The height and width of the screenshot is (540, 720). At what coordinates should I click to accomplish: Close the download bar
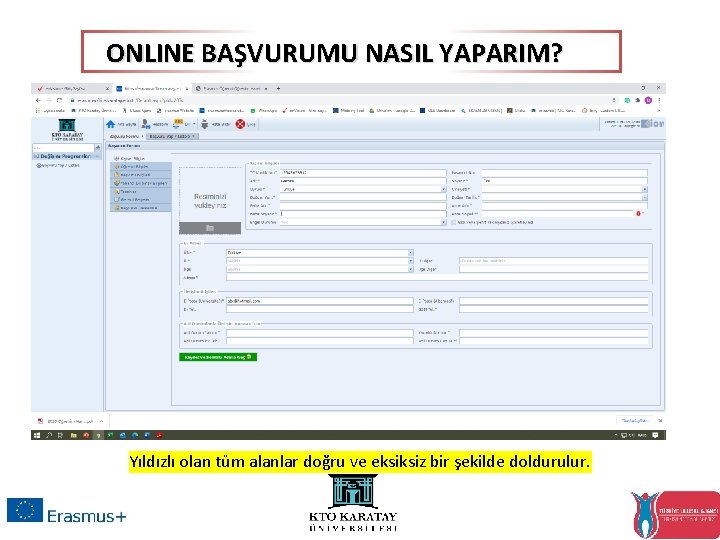[660, 421]
